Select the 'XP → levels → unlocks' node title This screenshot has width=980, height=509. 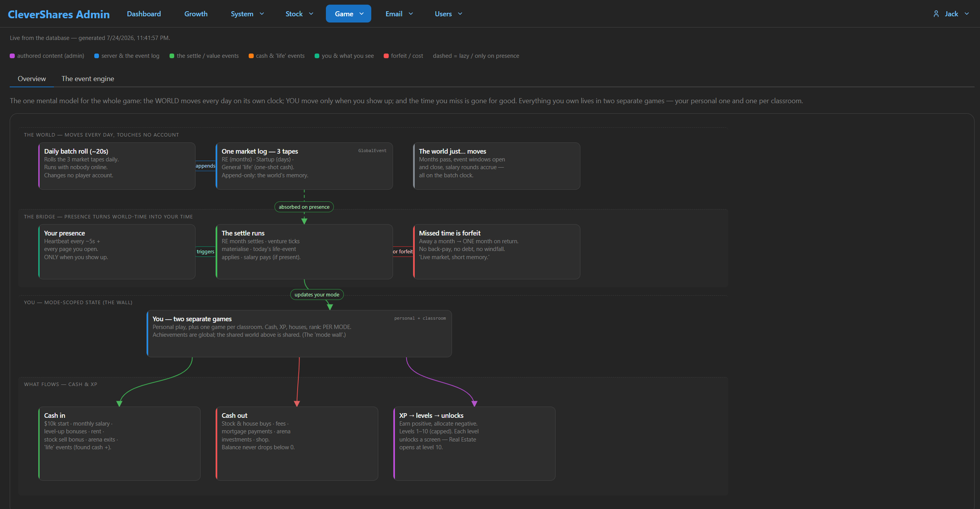pos(431,415)
